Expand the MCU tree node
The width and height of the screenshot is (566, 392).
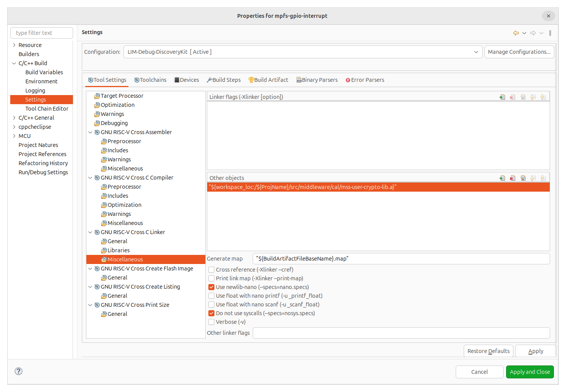pos(14,136)
